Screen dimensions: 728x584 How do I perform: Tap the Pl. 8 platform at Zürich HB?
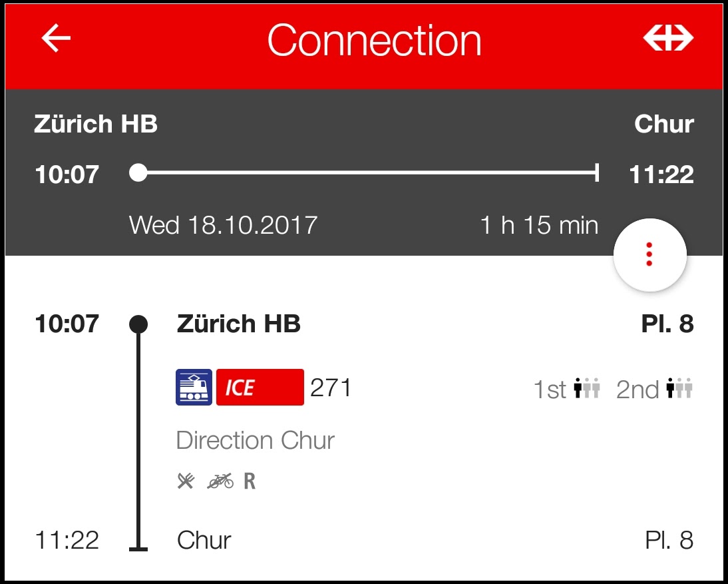(x=667, y=324)
